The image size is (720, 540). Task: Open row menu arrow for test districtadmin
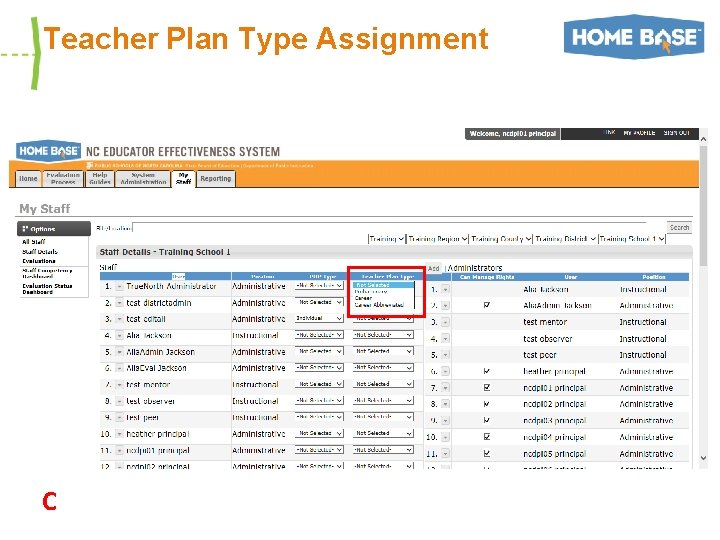119,303
